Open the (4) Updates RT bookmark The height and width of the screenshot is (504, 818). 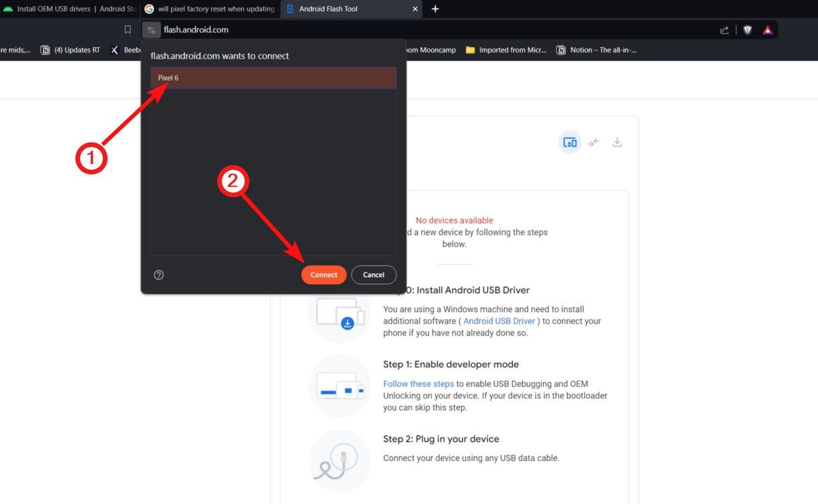[x=71, y=50]
